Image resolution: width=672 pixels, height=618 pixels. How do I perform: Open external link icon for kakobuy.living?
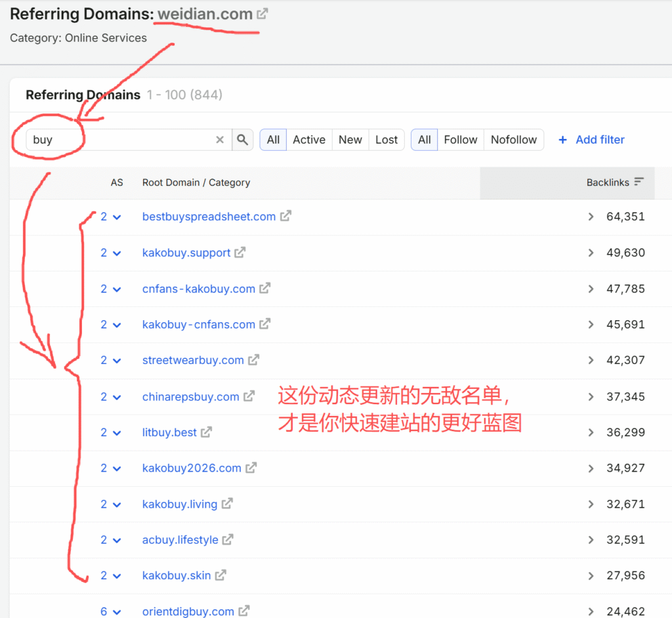tap(227, 504)
